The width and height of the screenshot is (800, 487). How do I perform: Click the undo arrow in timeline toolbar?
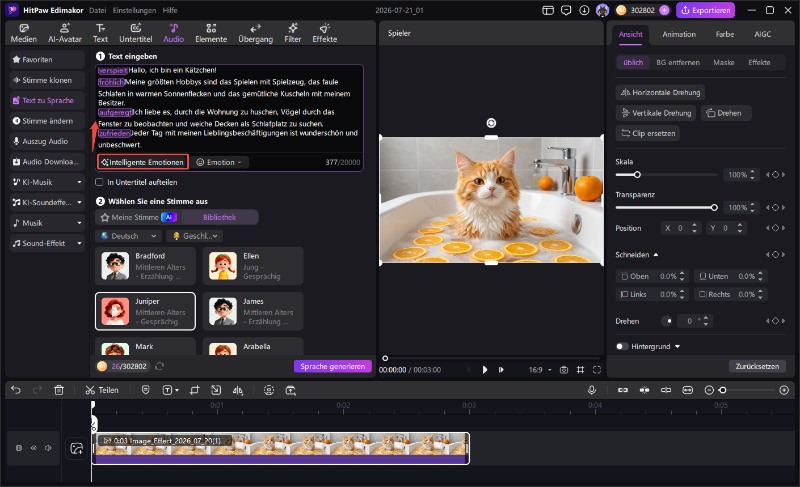pyautogui.click(x=16, y=390)
